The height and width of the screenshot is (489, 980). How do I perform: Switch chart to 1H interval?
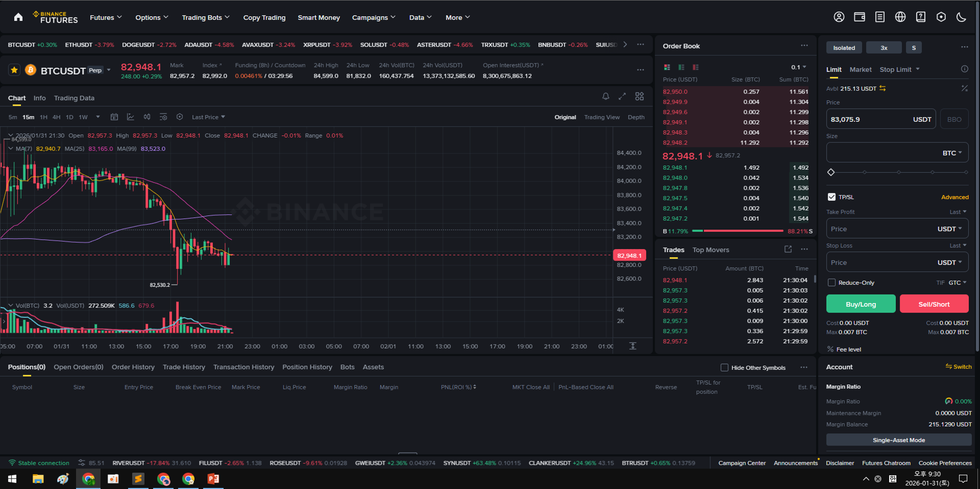pyautogui.click(x=44, y=117)
